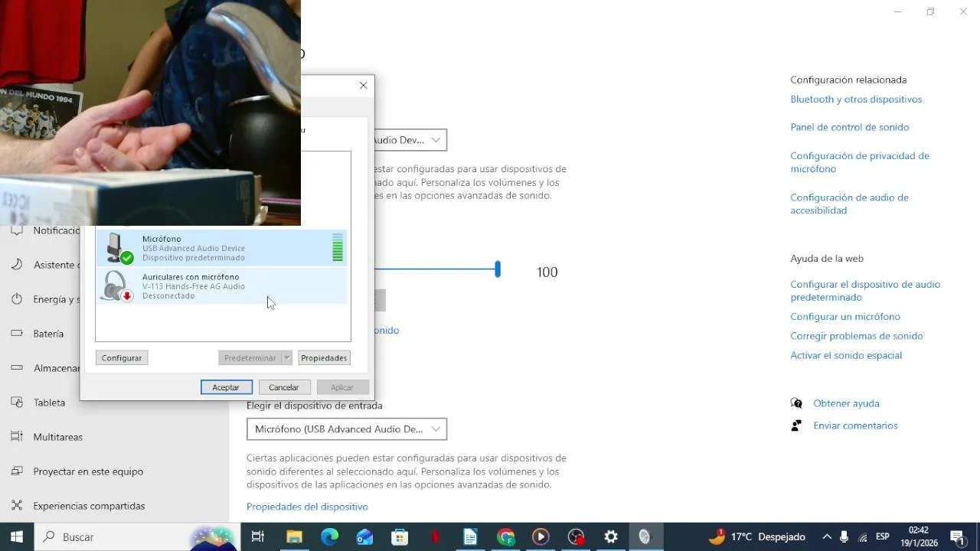Click Activar el sonido espacial link
The height and width of the screenshot is (551, 980).
point(846,355)
